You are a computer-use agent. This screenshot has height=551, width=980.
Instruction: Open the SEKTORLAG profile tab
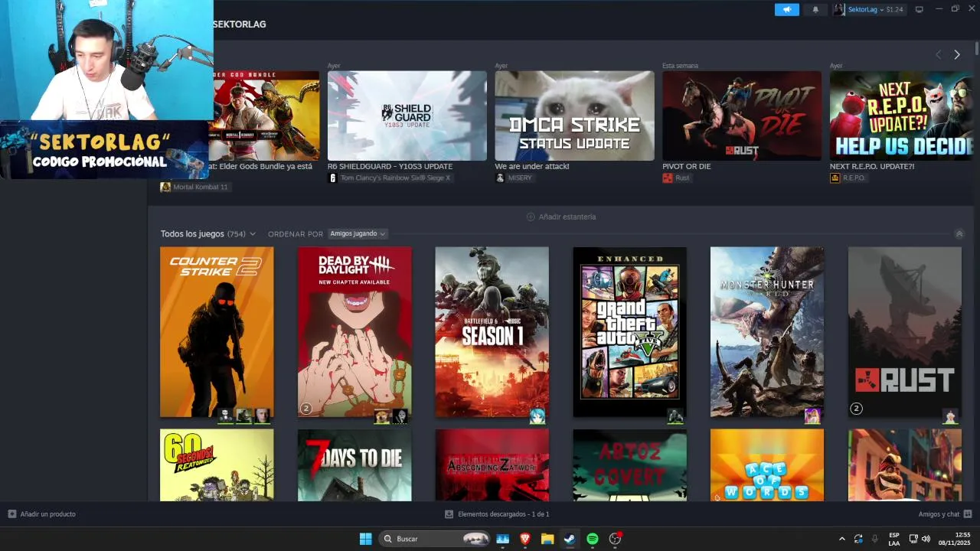[x=240, y=24]
